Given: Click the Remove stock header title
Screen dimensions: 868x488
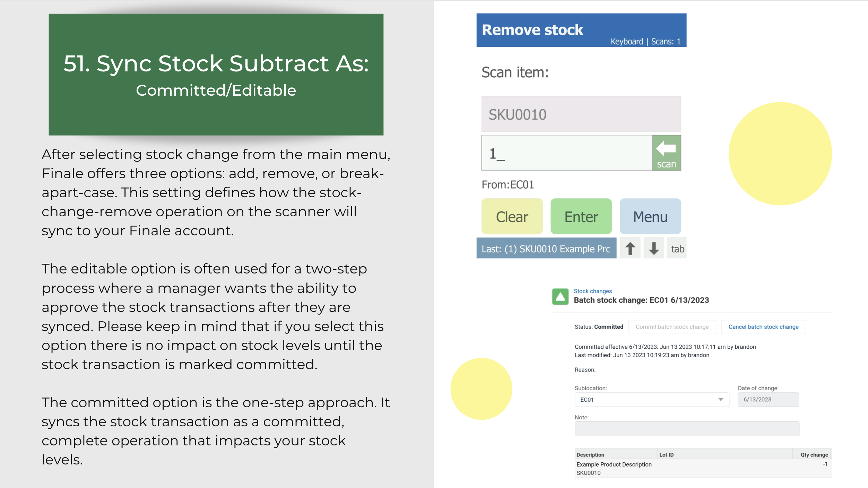Looking at the screenshot, I should click(532, 30).
